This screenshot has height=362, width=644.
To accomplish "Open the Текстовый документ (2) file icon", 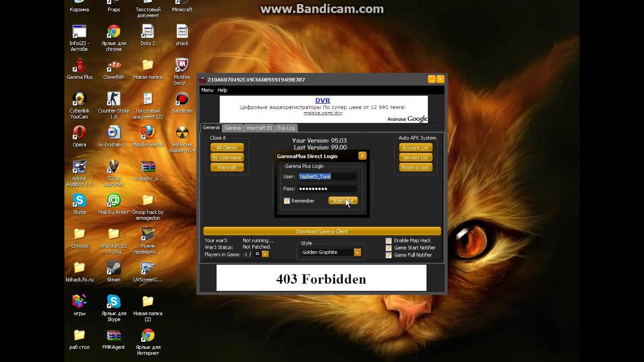I will (148, 106).
